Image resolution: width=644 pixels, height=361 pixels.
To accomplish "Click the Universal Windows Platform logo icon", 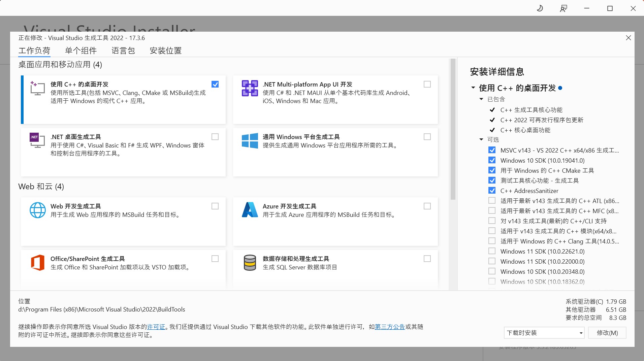I will (x=250, y=140).
